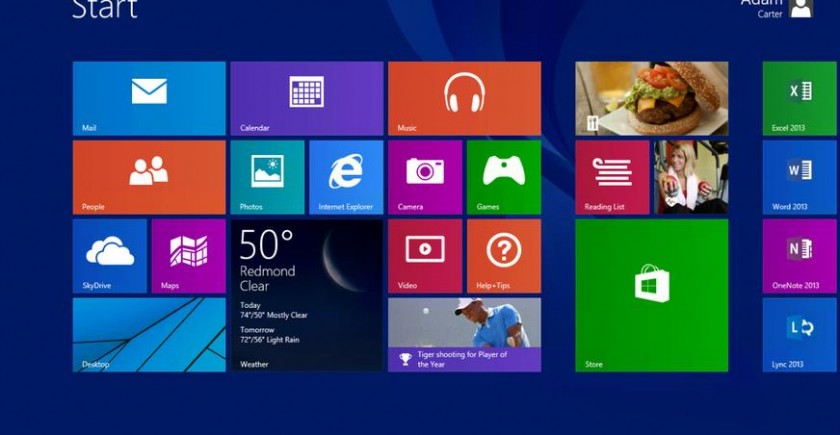This screenshot has height=435, width=840.
Task: Play media via the Video tile
Action: 424,256
